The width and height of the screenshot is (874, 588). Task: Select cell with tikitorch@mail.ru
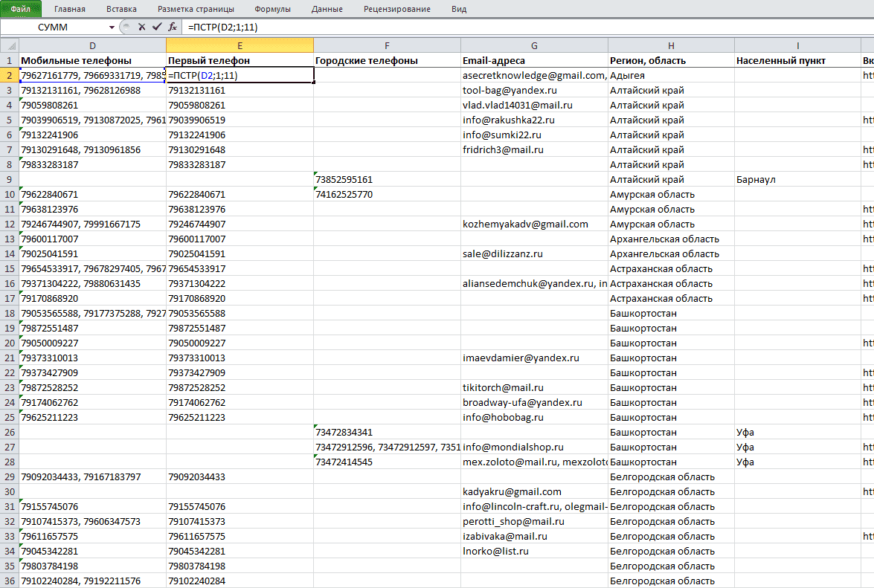pos(534,387)
